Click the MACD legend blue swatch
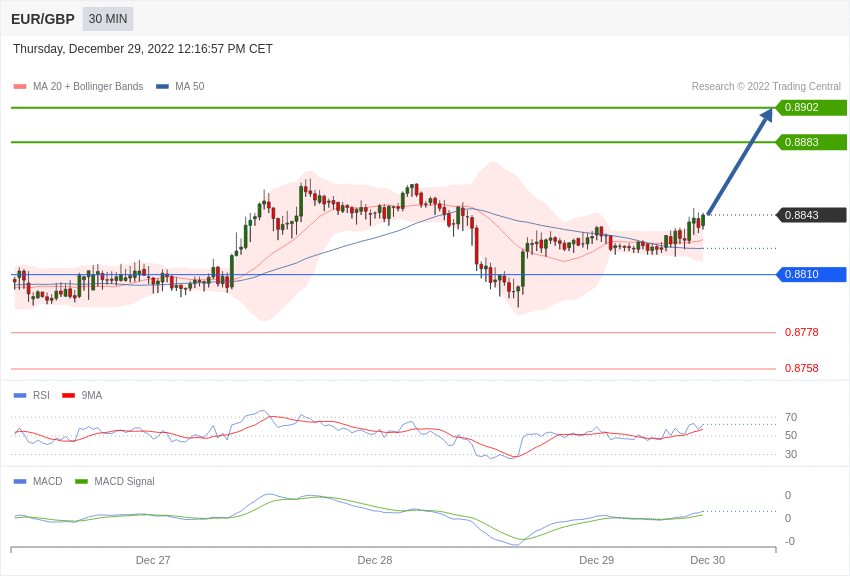The width and height of the screenshot is (850, 576). point(20,482)
